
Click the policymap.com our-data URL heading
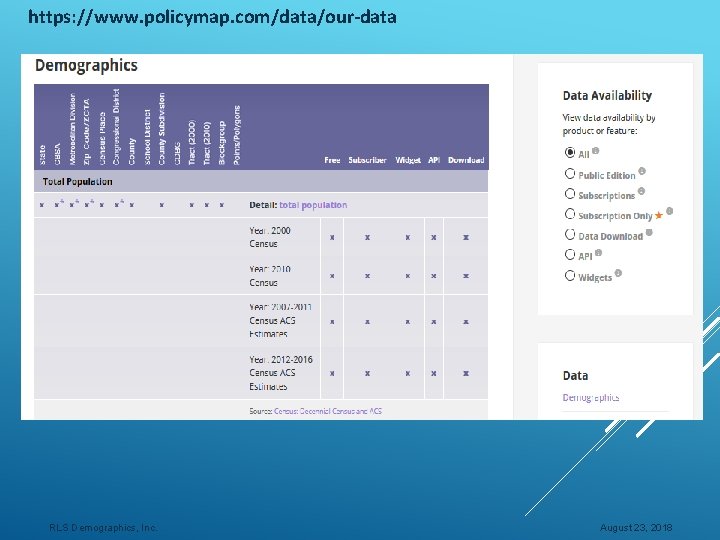[x=212, y=17]
